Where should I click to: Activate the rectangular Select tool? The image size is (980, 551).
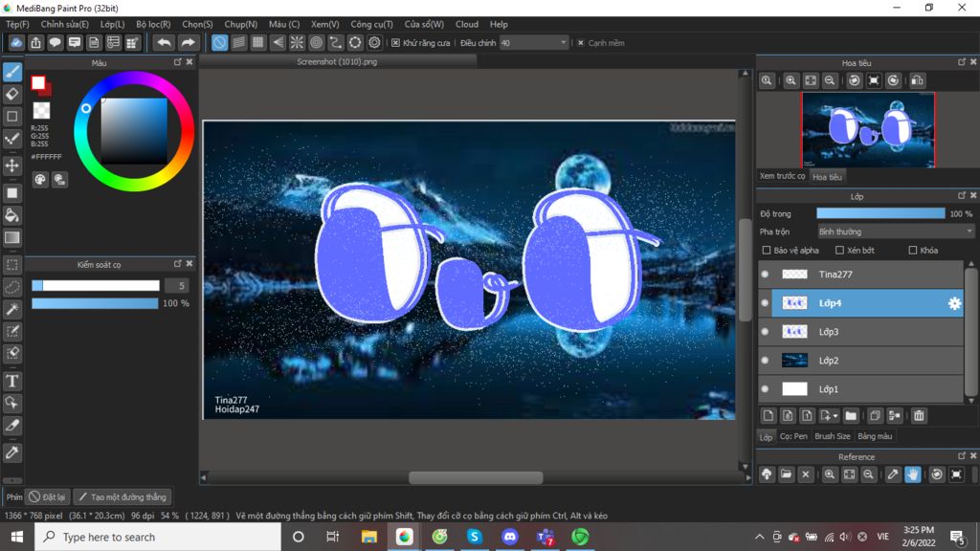click(12, 265)
